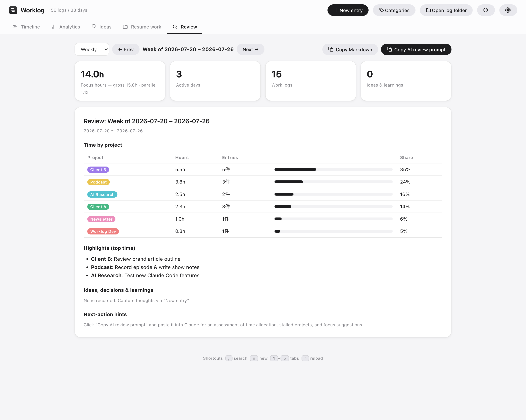Image resolution: width=526 pixels, height=420 pixels.
Task: Click the 0 Ideas & learnings card
Action: [x=406, y=81]
